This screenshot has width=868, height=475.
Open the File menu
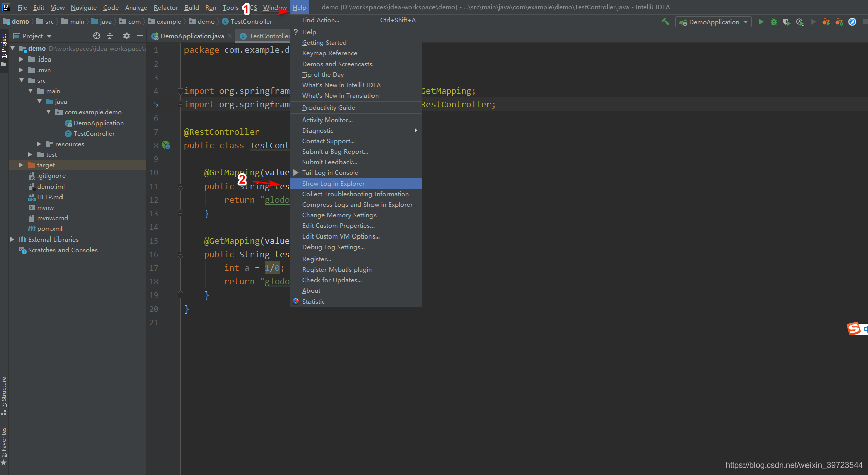(22, 7)
